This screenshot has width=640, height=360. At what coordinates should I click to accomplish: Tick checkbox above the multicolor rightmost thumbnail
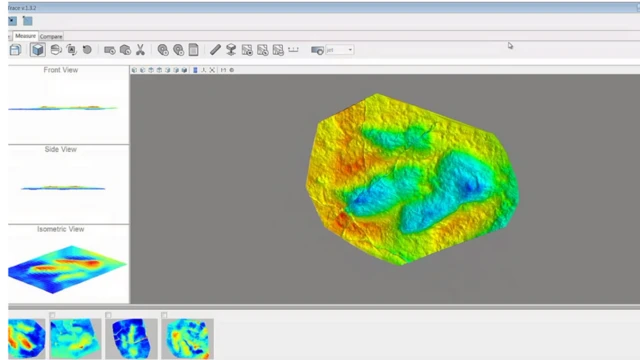[164, 315]
